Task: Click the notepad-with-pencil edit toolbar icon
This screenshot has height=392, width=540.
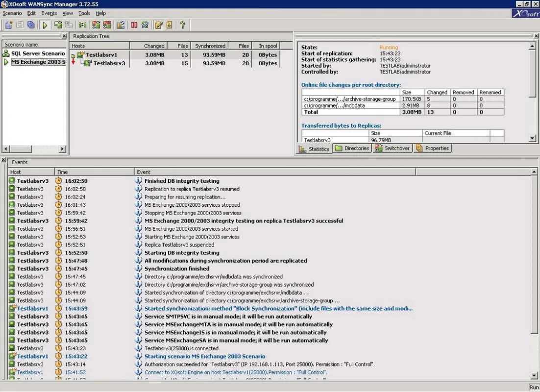Action: point(158,25)
